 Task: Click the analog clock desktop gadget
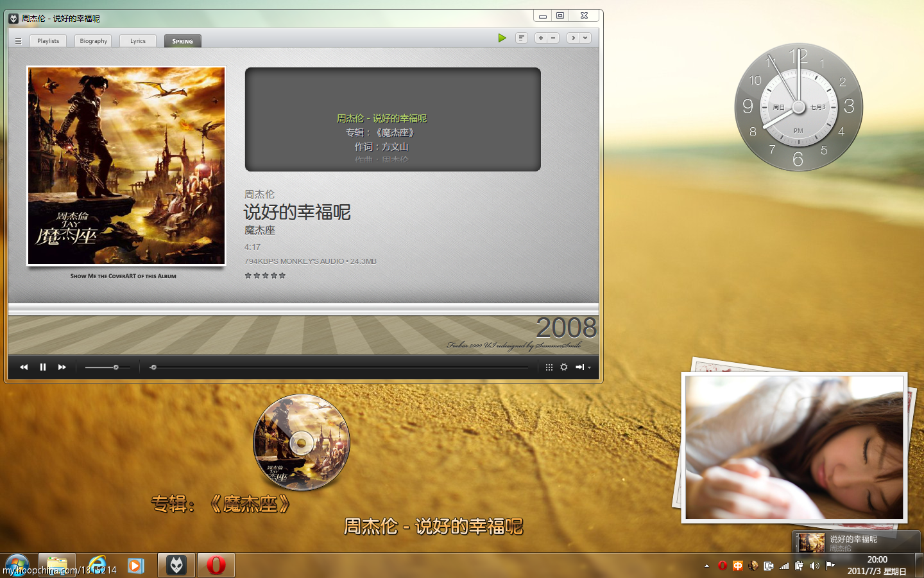(x=798, y=107)
